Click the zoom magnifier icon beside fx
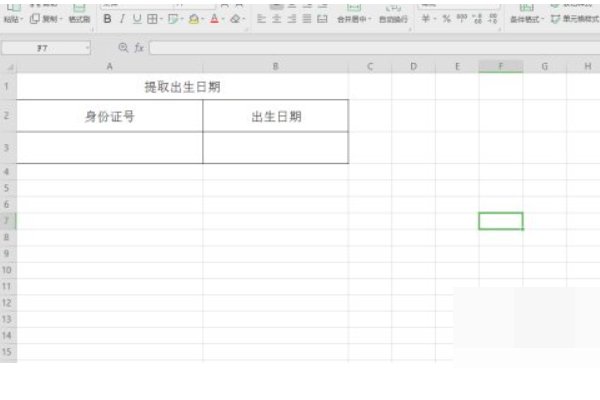Viewport: 600px width, 400px height. (x=123, y=47)
